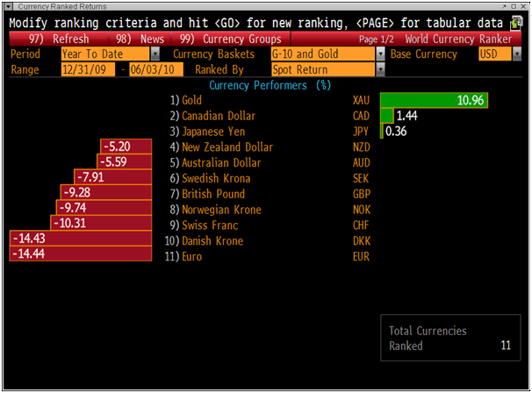This screenshot has width=532, height=393.
Task: Select the Gold green bar 10.96
Action: coord(434,101)
